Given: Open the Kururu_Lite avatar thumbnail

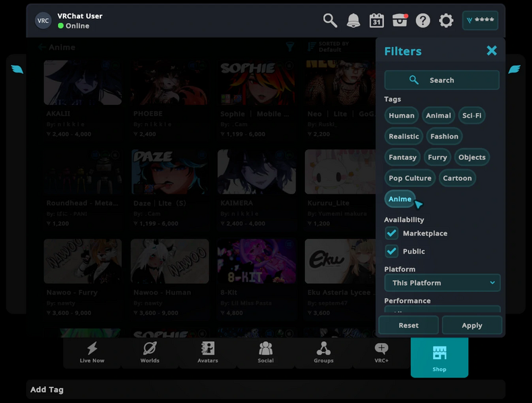Looking at the screenshot, I should pos(340,172).
